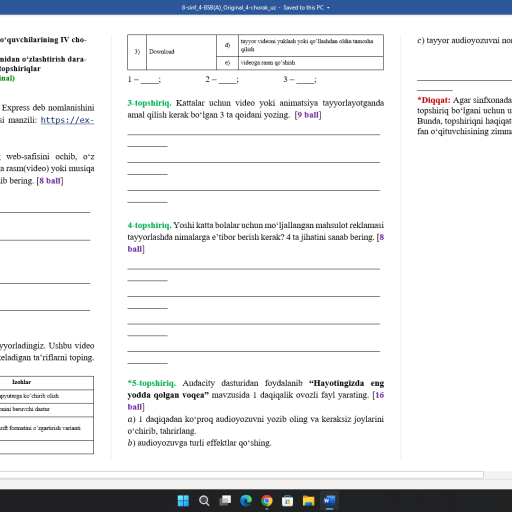Click document title in title bar
This screenshot has width=512, height=512.
pos(229,8)
